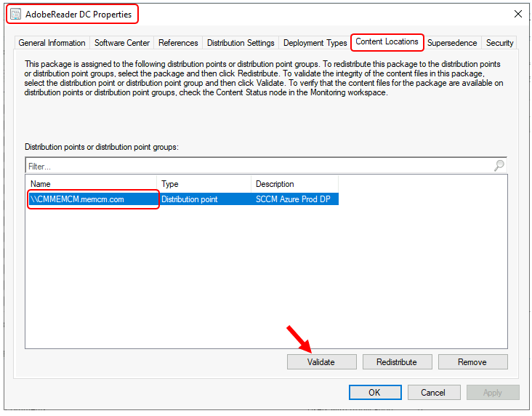
Task: Close the AdobeReader DC Properties dialog
Action: point(517,14)
